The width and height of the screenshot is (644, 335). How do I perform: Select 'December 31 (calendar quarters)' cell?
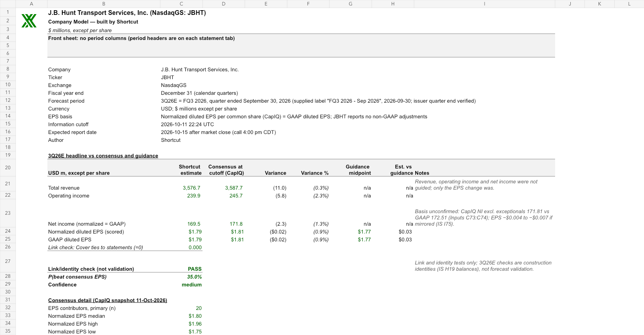pos(199,93)
